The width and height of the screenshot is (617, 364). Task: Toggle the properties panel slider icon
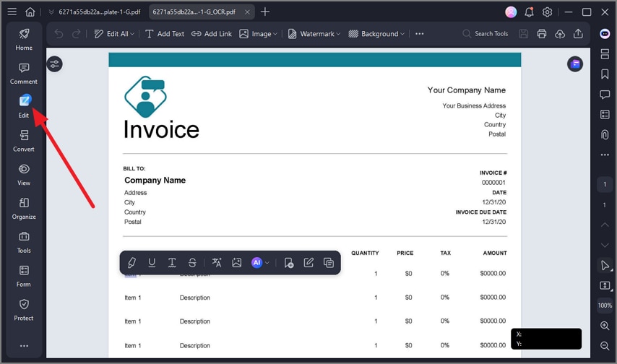coord(55,64)
